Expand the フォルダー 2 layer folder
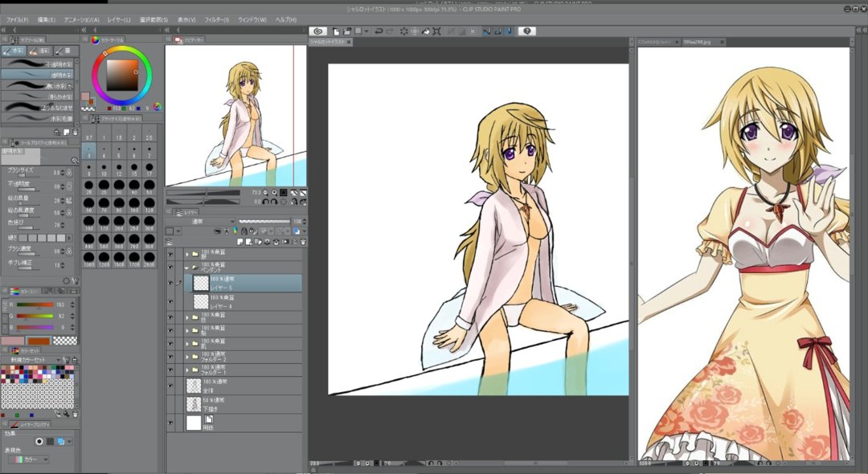This screenshot has height=474, width=868. [187, 357]
